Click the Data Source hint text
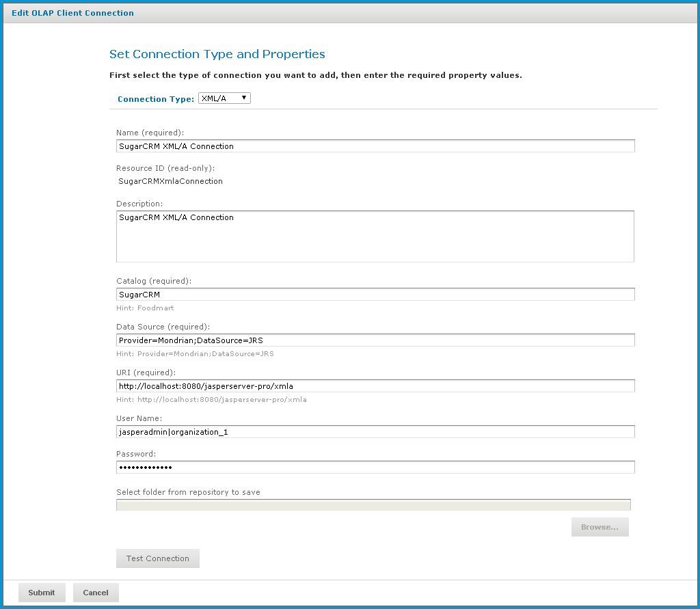 click(195, 353)
